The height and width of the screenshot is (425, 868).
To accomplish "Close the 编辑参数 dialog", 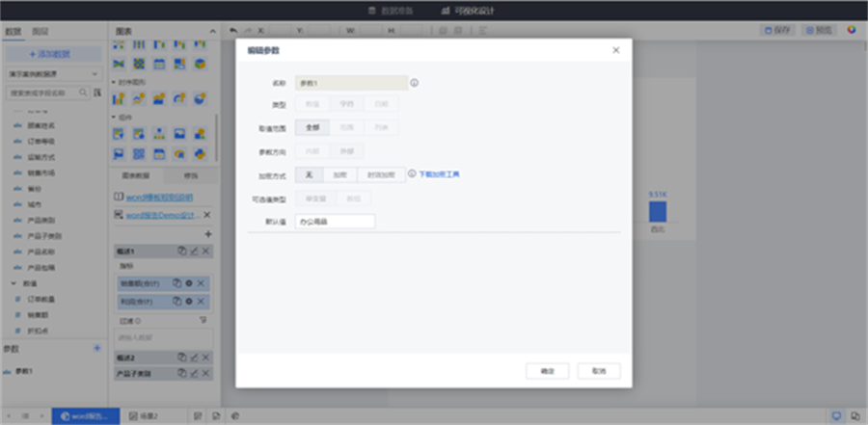I will coord(616,50).
